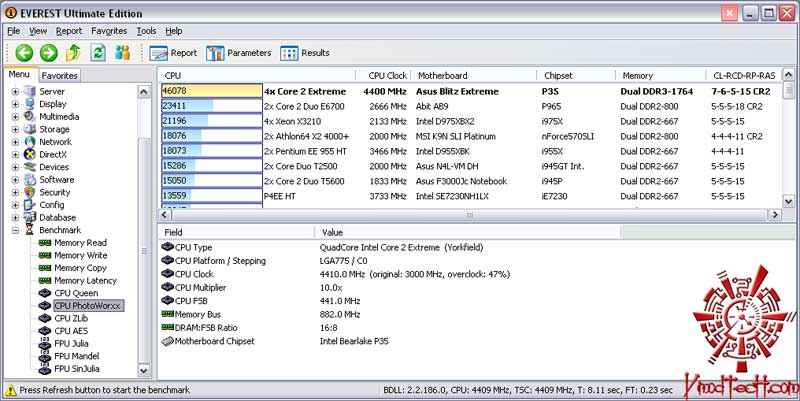The width and height of the screenshot is (800, 401).
Task: Expand the DirectX tree node
Action: point(15,155)
